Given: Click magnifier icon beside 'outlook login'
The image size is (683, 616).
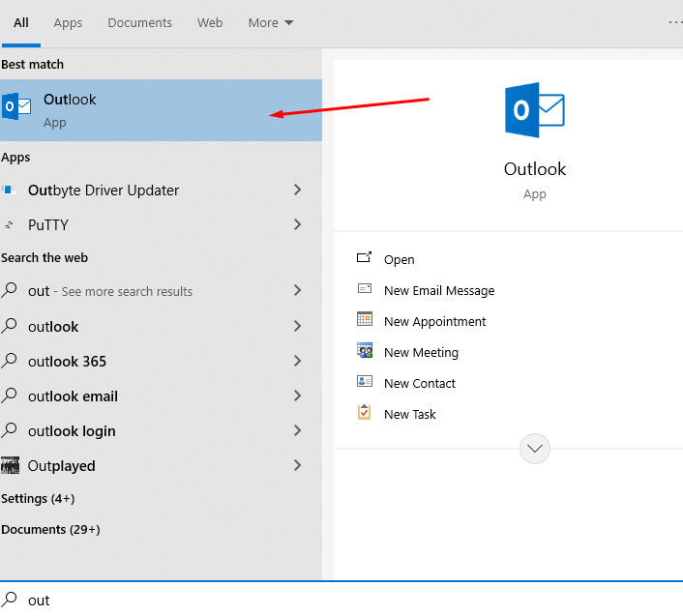Looking at the screenshot, I should [x=9, y=430].
